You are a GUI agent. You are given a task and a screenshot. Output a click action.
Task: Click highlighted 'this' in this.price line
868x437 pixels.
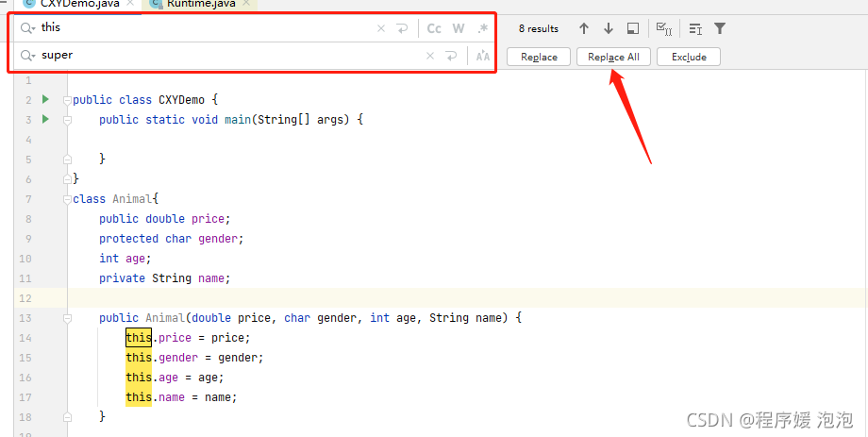pos(139,337)
